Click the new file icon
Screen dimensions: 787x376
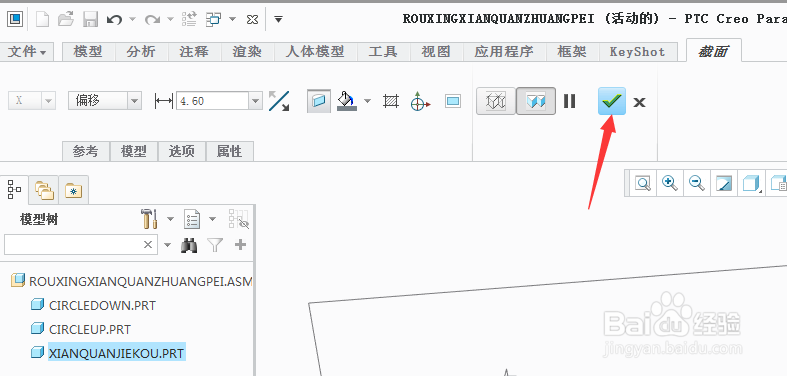[42, 20]
